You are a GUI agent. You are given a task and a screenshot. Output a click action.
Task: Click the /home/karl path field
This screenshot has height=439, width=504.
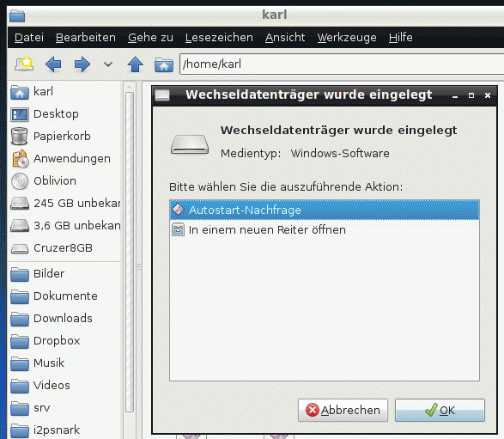click(x=342, y=64)
